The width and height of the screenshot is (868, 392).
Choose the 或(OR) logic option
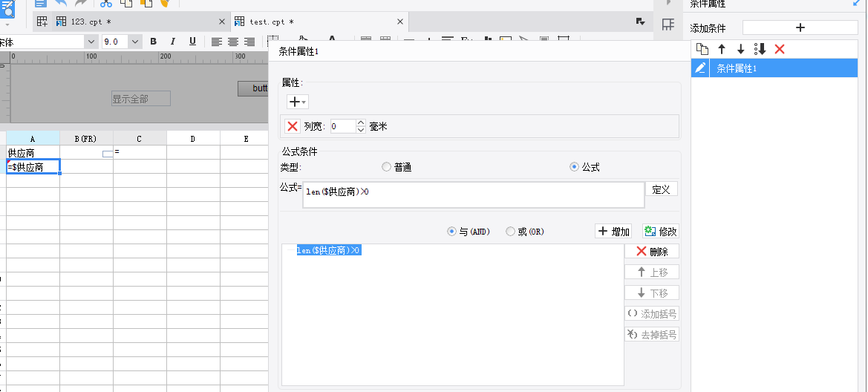click(510, 232)
